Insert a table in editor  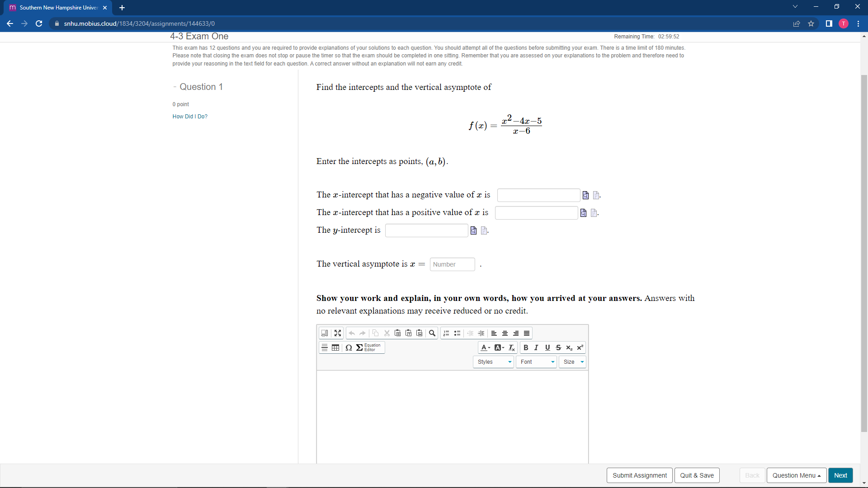pyautogui.click(x=335, y=347)
